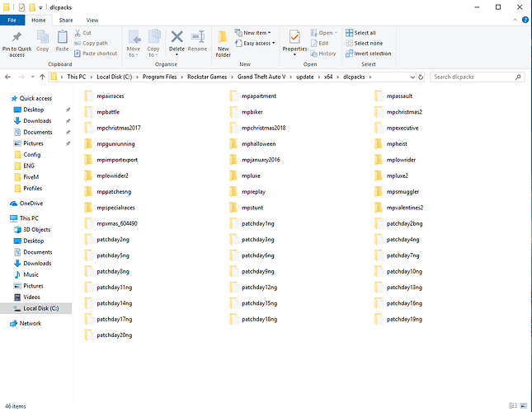The height and width of the screenshot is (412, 532).
Task: Open the File menu
Action: pos(12,21)
